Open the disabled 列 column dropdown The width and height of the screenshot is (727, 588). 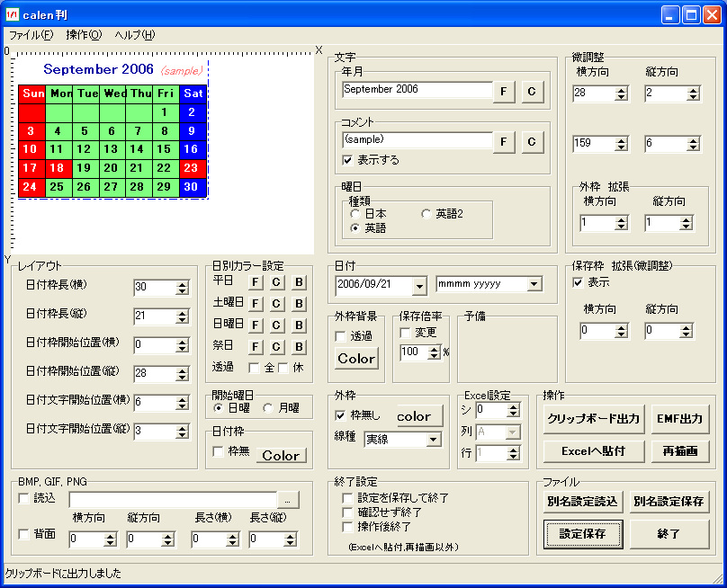(x=512, y=432)
